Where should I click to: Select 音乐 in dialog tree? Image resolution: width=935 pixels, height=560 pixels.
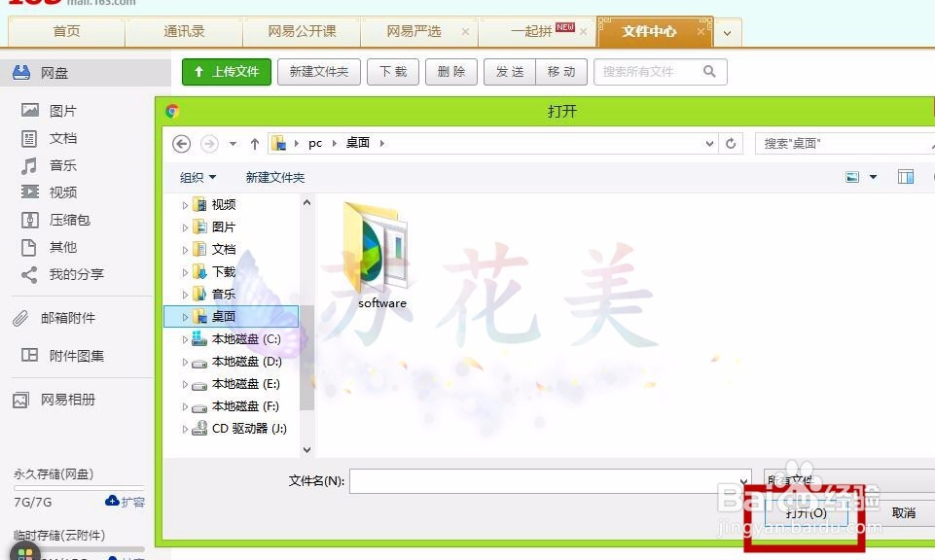coord(223,295)
